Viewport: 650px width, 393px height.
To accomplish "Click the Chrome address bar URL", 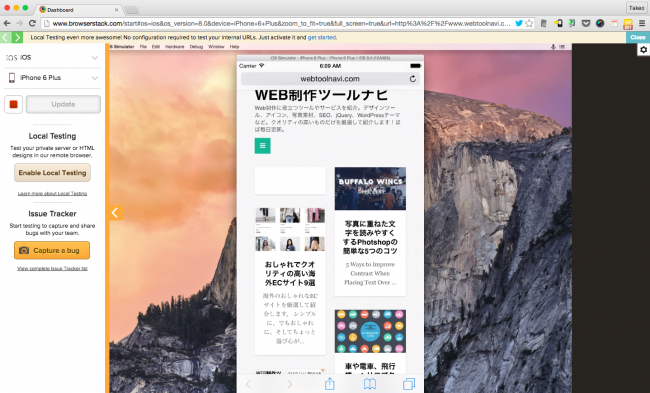I will (x=281, y=24).
